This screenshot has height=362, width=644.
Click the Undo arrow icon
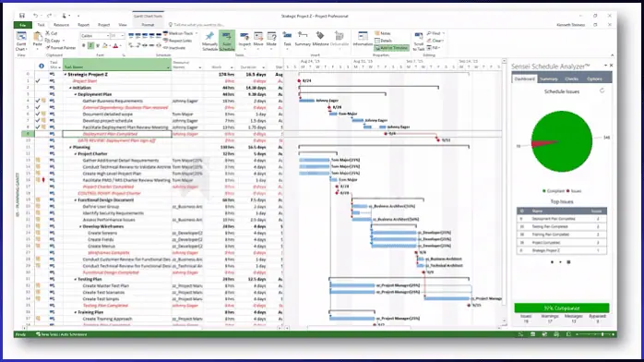pos(36,16)
